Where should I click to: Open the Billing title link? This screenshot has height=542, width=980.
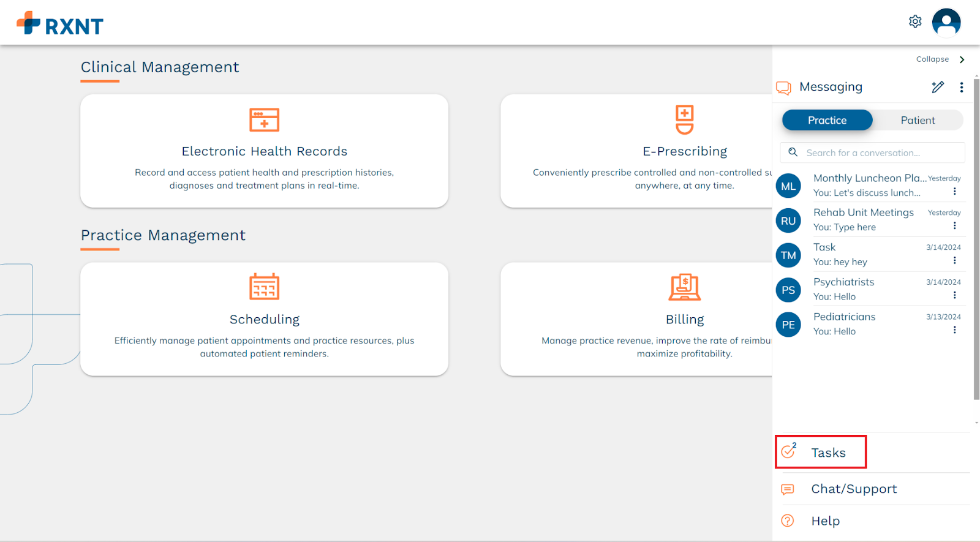coord(685,320)
